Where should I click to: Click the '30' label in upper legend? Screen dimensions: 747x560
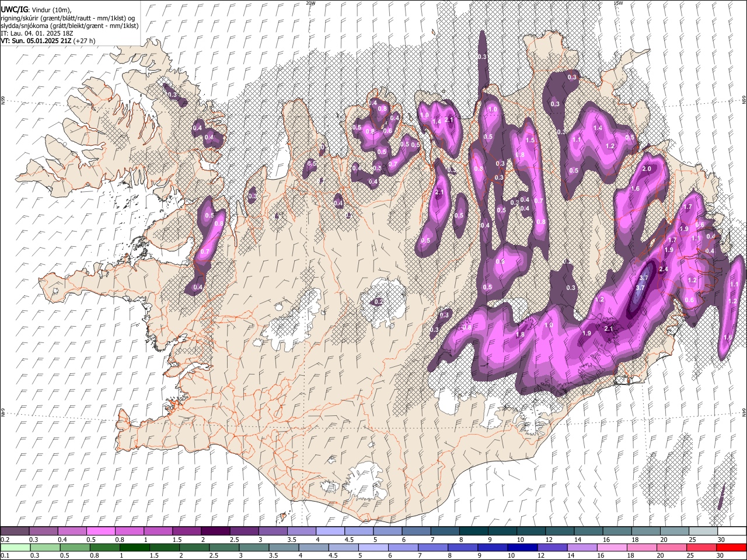click(720, 540)
